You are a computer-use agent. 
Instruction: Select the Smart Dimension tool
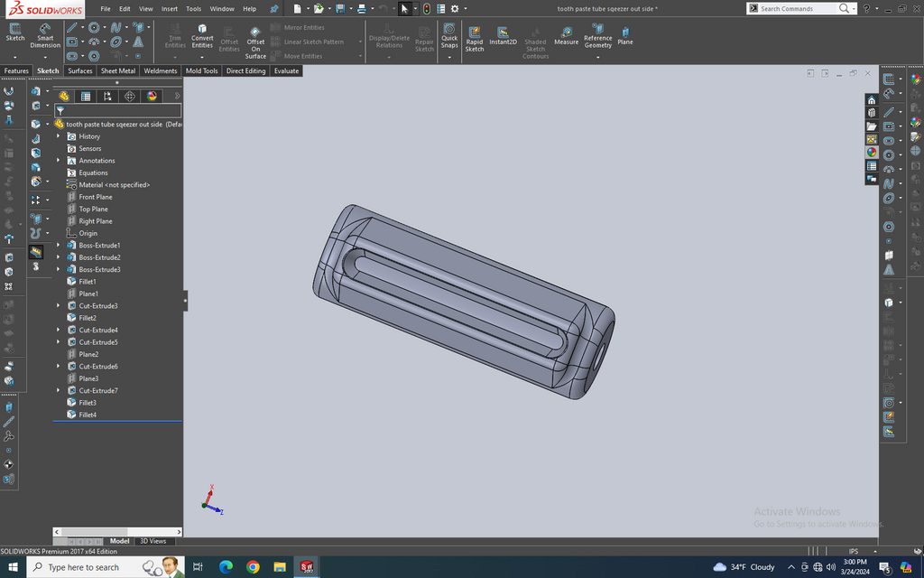[45, 35]
